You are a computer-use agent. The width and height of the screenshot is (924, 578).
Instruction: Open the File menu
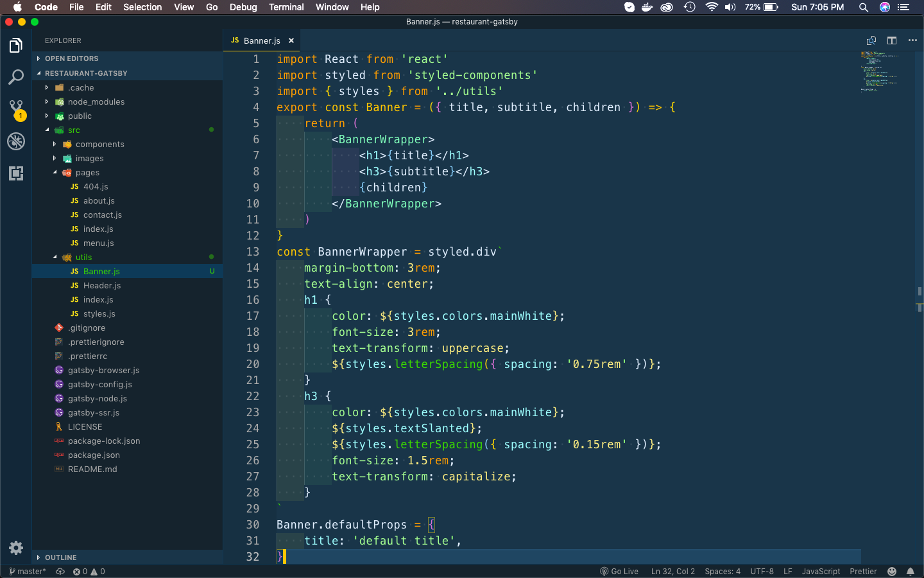pyautogui.click(x=76, y=7)
